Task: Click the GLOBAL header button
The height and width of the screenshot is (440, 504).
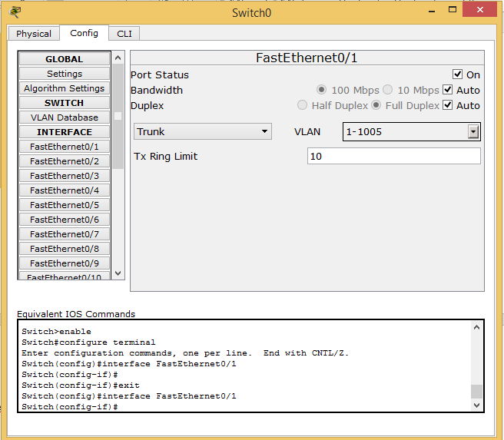Action: [x=65, y=59]
